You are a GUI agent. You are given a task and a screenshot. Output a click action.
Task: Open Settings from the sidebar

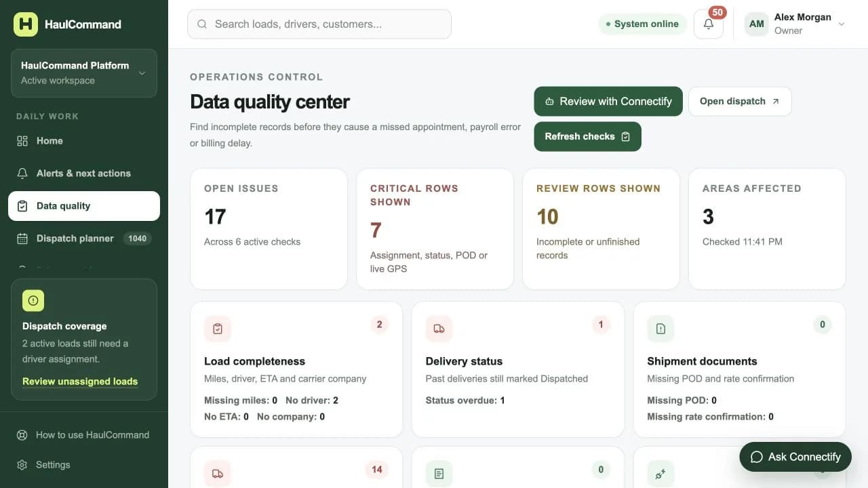tap(84, 465)
